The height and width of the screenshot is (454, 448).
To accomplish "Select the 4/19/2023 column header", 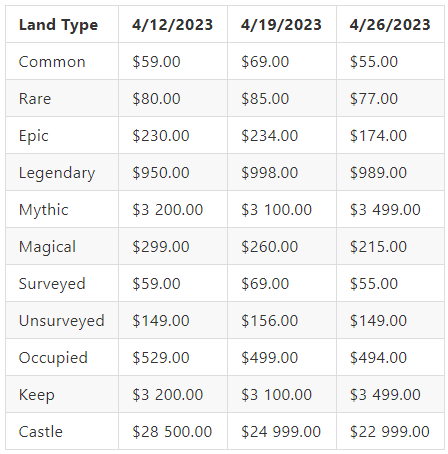I will click(x=281, y=25).
